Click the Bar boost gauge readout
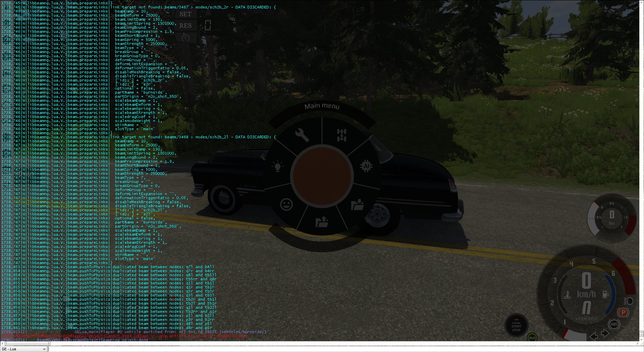Screen dimensions: 644x352 point(612,217)
